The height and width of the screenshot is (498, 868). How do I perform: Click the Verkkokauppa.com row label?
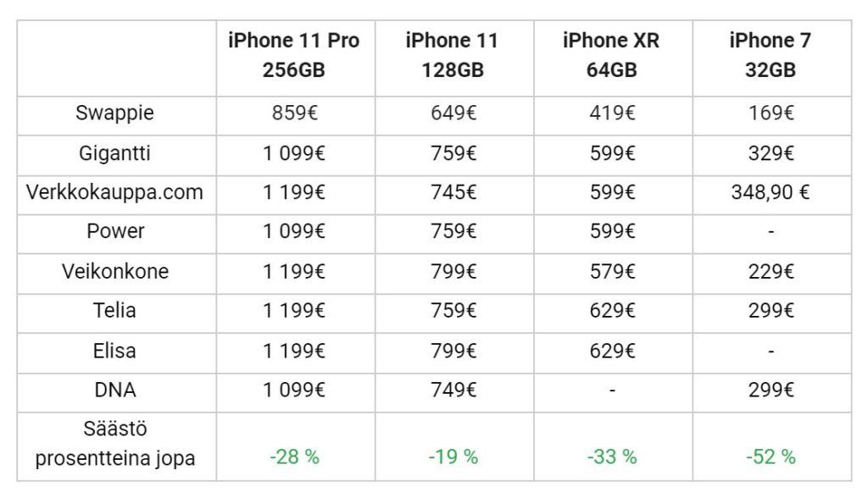click(x=114, y=192)
